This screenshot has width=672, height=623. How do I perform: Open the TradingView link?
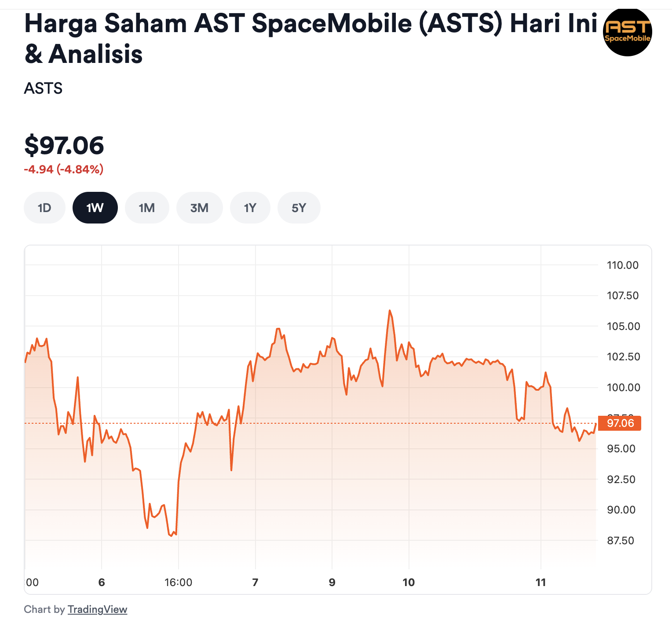[x=97, y=609]
